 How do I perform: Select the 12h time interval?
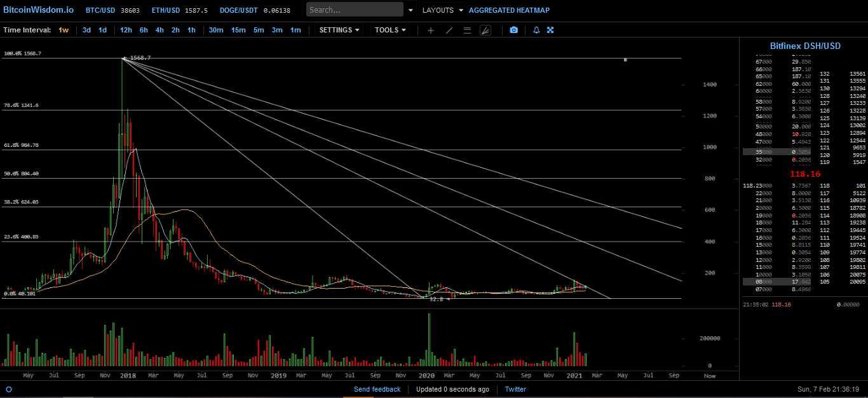[126, 30]
